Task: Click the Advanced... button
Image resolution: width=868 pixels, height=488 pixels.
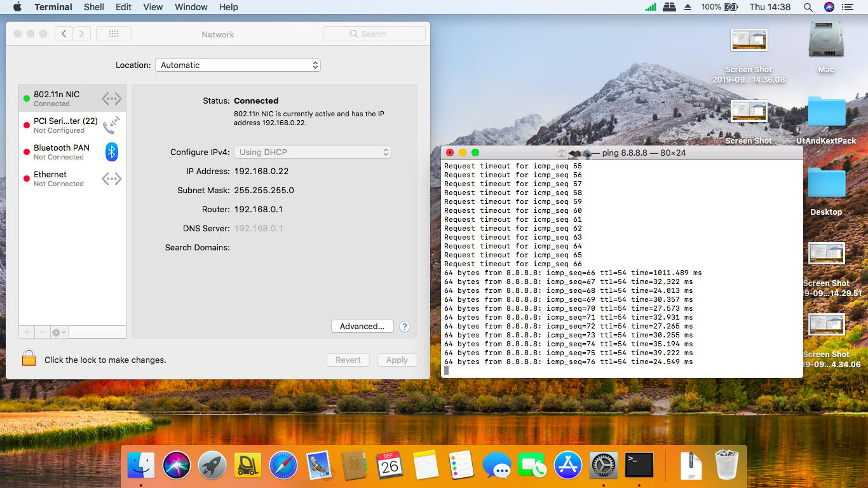Action: 362,327
